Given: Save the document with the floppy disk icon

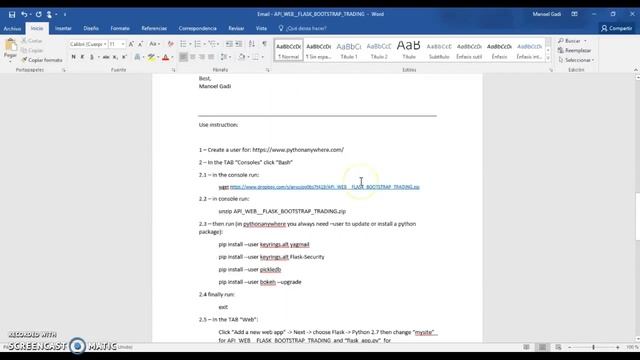Looking at the screenshot, I should (x=12, y=14).
